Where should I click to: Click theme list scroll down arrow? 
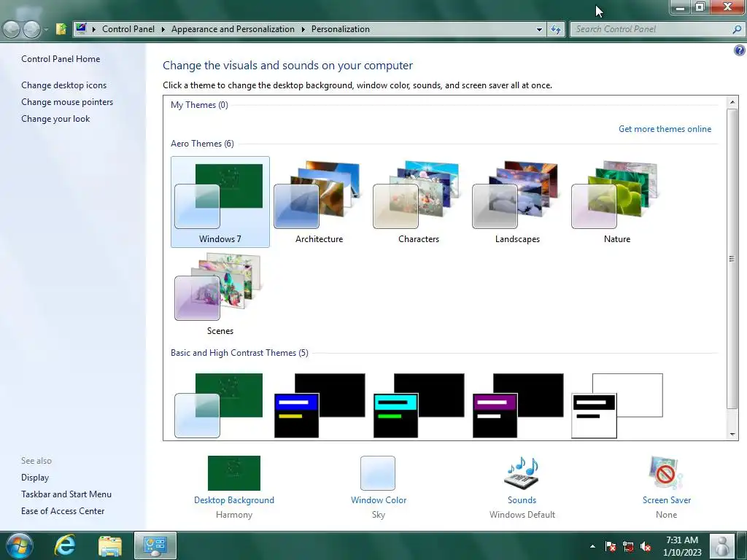pos(732,435)
